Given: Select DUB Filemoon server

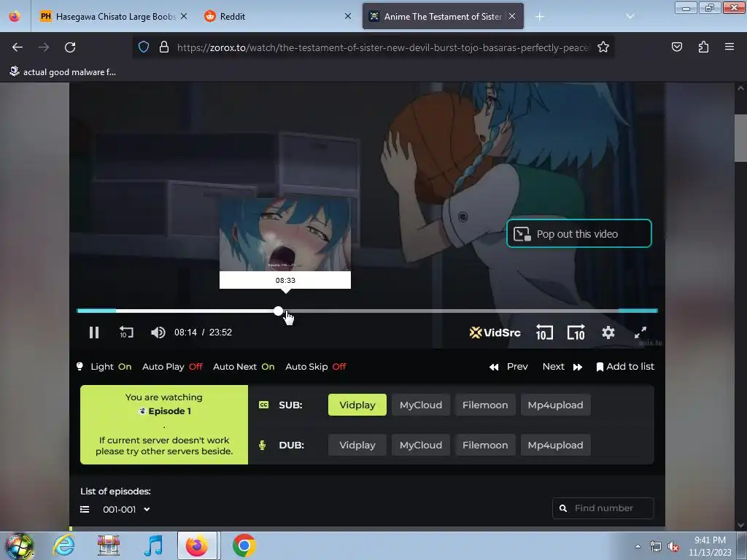Looking at the screenshot, I should [x=485, y=445].
